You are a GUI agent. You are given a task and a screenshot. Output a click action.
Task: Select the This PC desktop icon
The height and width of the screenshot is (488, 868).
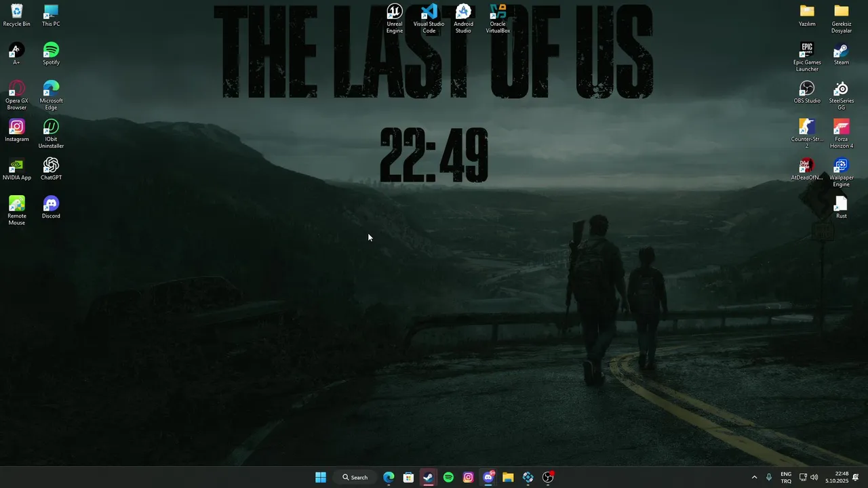[51, 16]
